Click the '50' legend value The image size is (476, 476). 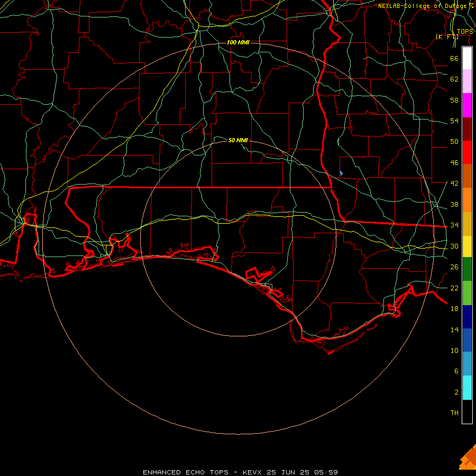point(454,142)
